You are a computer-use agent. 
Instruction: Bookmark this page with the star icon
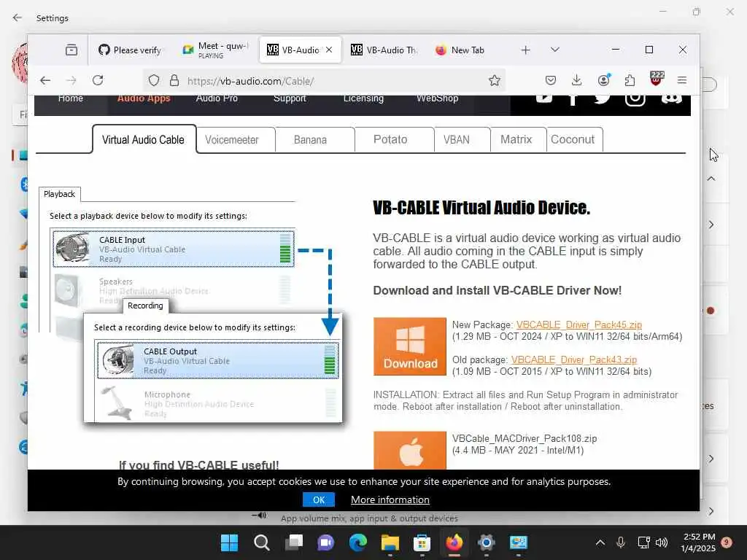[495, 80]
